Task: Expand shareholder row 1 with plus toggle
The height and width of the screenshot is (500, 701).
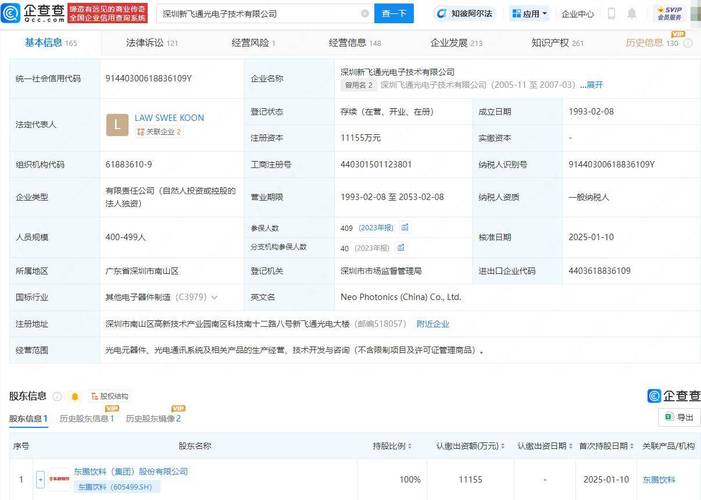Action: coord(40,479)
